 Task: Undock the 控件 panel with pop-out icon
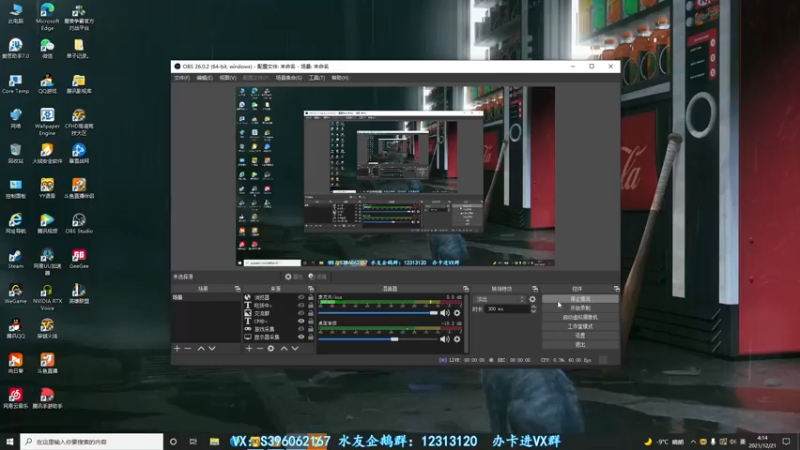pyautogui.click(x=616, y=289)
